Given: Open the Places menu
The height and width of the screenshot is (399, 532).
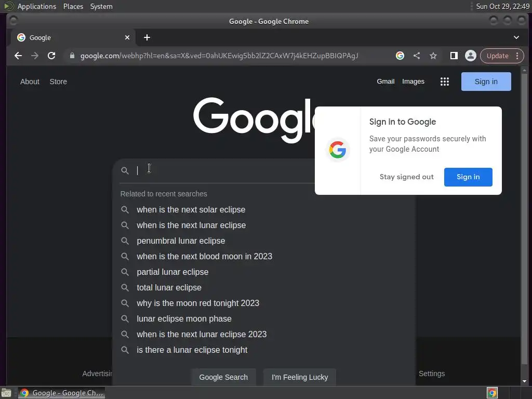Looking at the screenshot, I should point(73,6).
